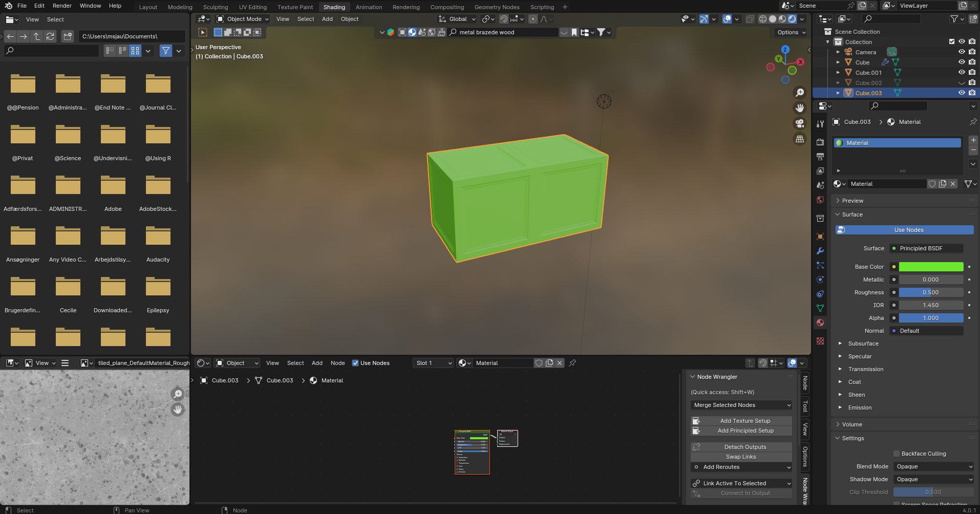
Task: Add a new material slot
Action: [973, 140]
